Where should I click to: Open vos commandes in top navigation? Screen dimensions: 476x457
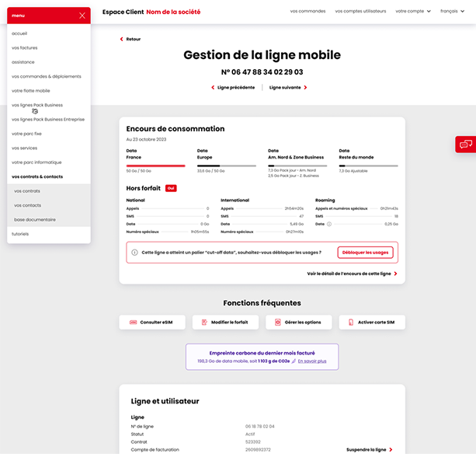307,11
